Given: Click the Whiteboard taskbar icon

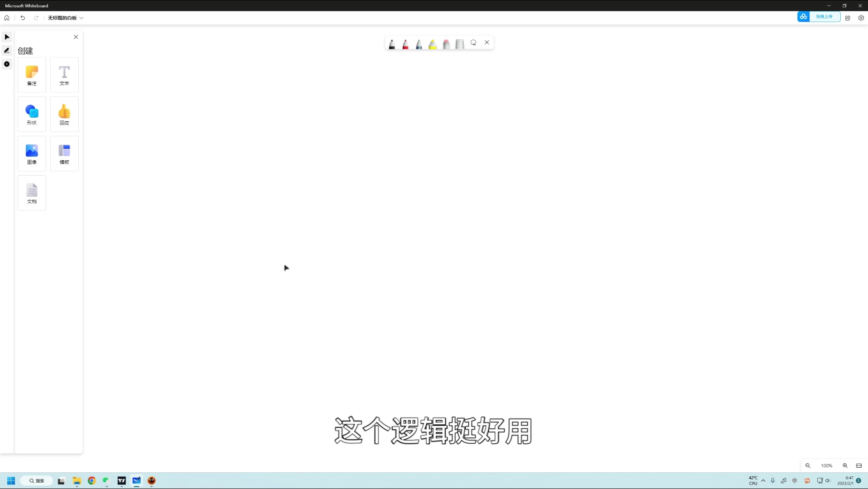Looking at the screenshot, I should click(x=136, y=481).
